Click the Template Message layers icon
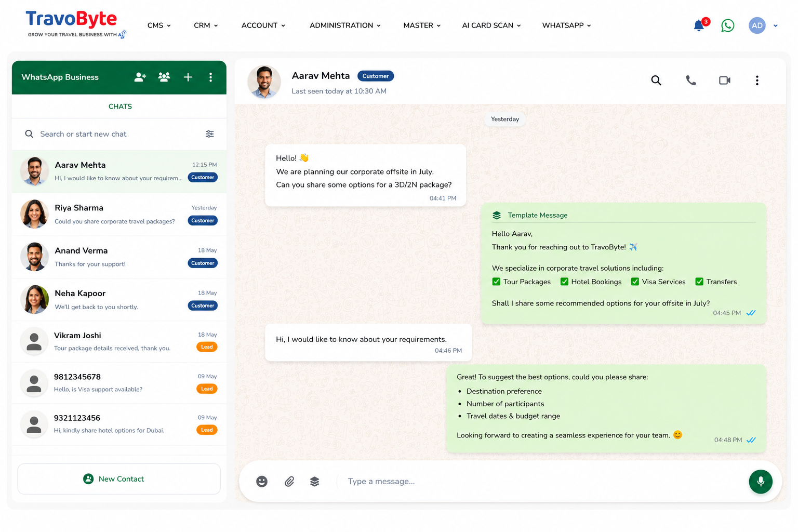The image size is (798, 532). (497, 215)
